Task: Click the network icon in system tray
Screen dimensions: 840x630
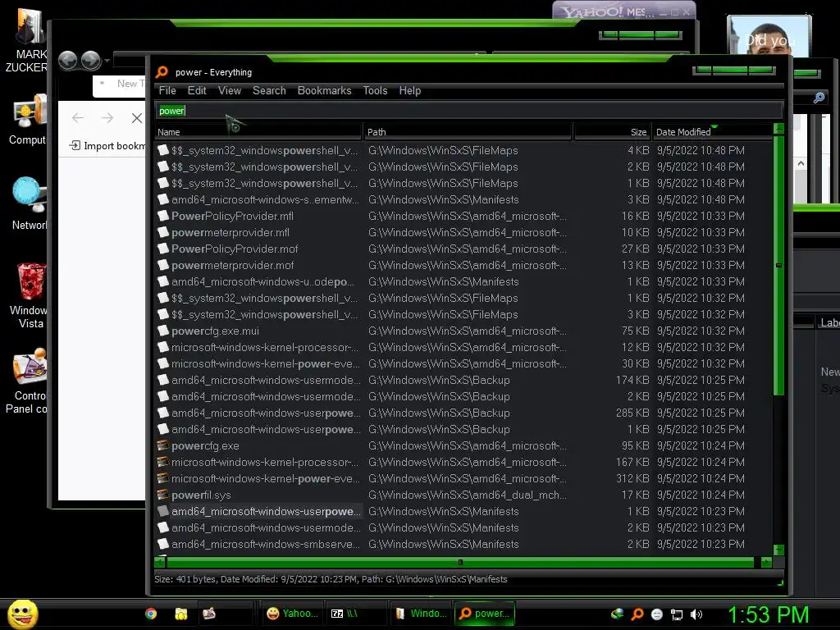Action: coord(677,614)
